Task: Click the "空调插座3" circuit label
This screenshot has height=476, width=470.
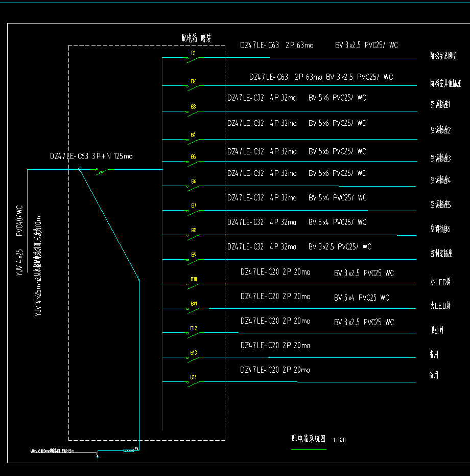Action: click(x=440, y=158)
